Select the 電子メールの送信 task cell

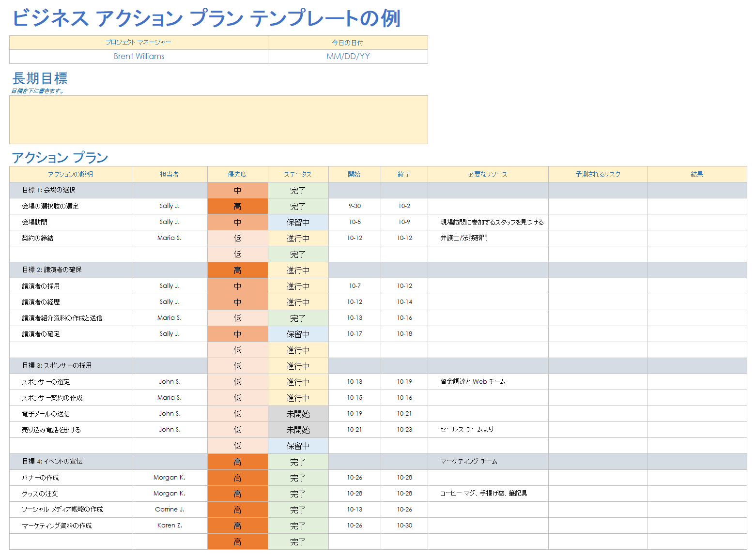tap(71, 414)
